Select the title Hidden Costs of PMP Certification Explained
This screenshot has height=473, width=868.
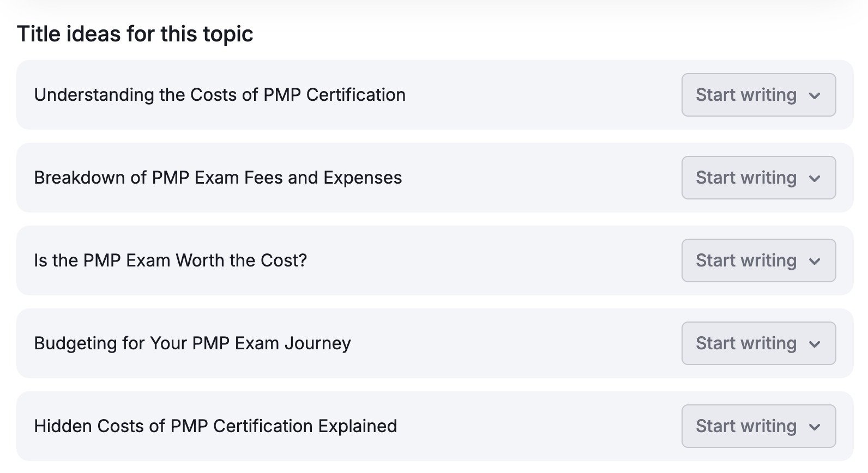coord(215,426)
